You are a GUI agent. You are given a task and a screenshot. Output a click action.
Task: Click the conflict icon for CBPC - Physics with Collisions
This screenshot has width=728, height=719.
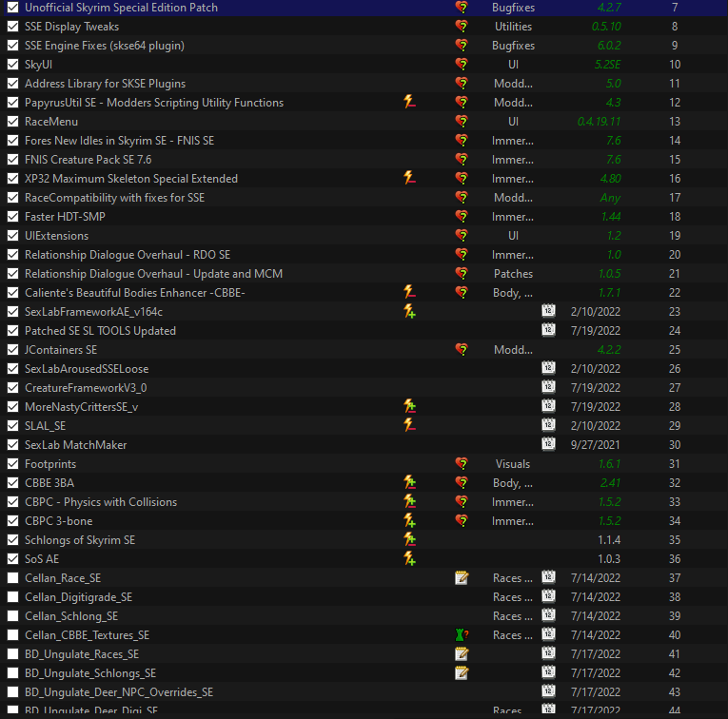[x=409, y=501]
